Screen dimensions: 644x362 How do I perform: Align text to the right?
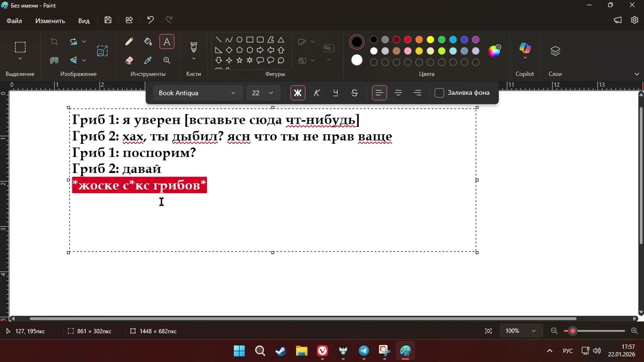pyautogui.click(x=417, y=93)
